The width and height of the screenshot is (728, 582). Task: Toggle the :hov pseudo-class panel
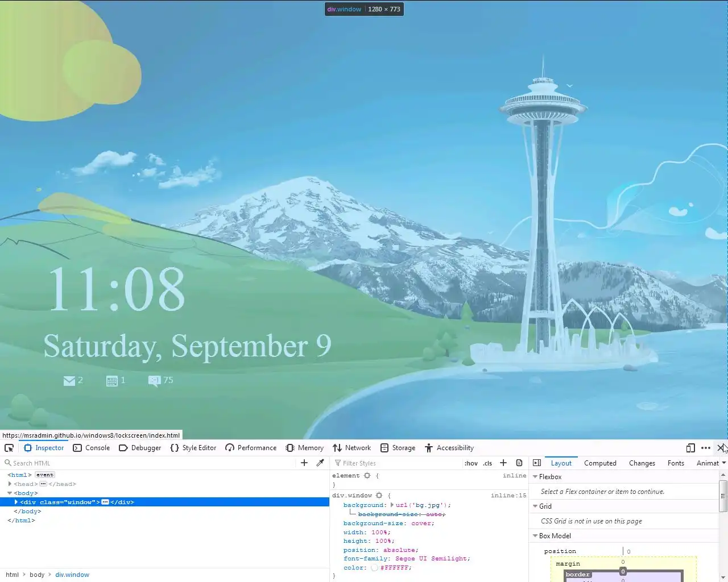click(471, 463)
